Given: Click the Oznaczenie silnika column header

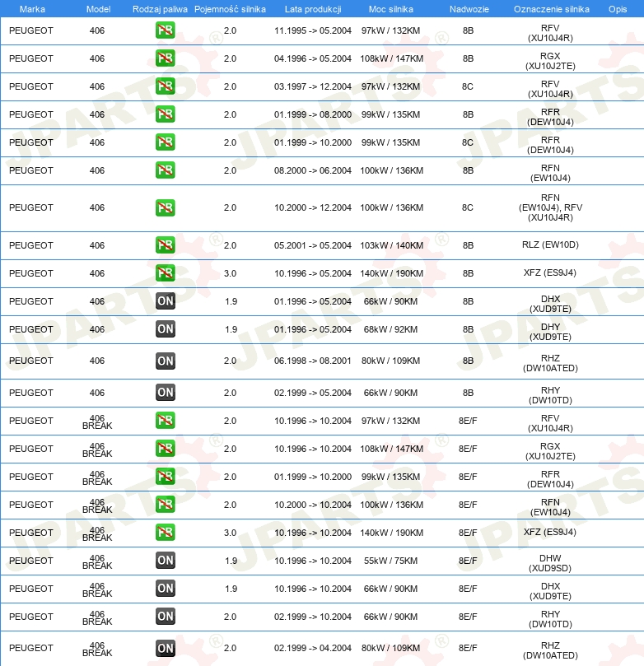Looking at the screenshot, I should pyautogui.click(x=552, y=9).
